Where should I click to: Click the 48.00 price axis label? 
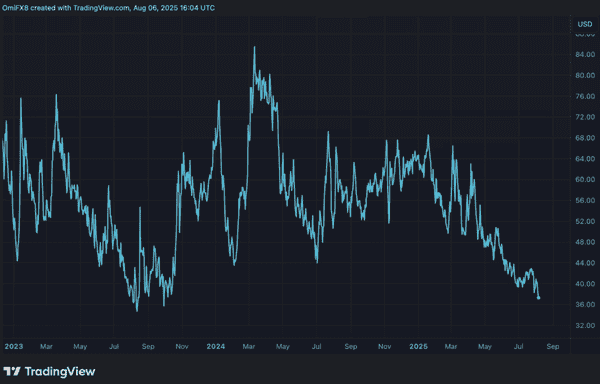pyautogui.click(x=585, y=242)
